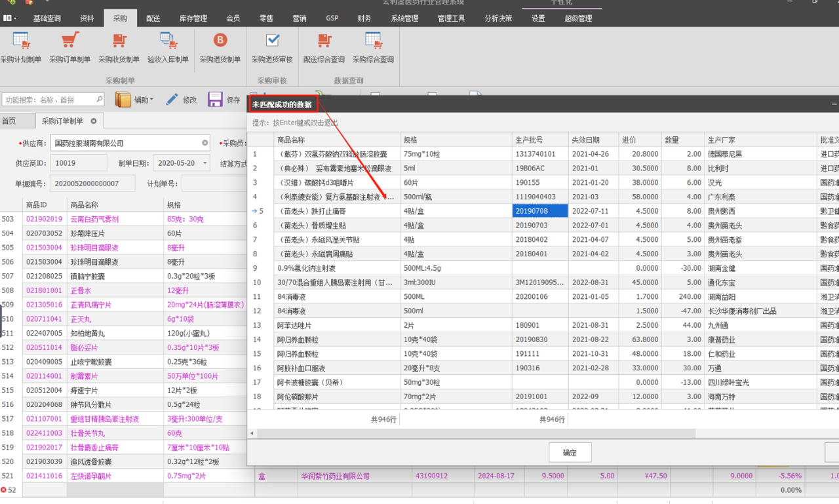Screen dimensions: 839x504
Task: Open 采购订单制单 shopping cart icon
Action: (x=70, y=41)
